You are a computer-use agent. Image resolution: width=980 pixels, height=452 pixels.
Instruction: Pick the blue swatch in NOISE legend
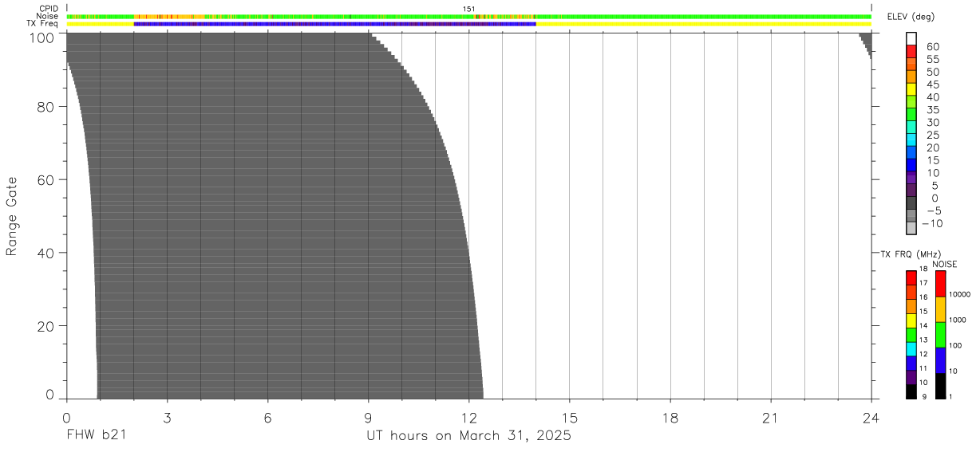coord(940,360)
